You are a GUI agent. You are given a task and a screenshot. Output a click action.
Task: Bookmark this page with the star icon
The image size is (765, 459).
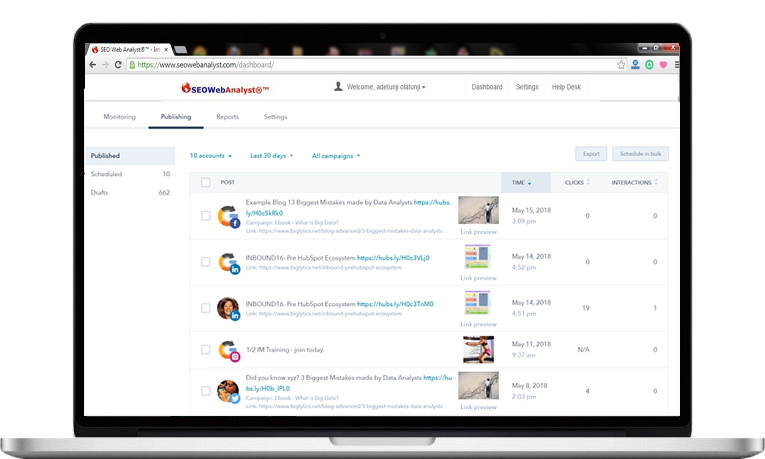pos(621,65)
